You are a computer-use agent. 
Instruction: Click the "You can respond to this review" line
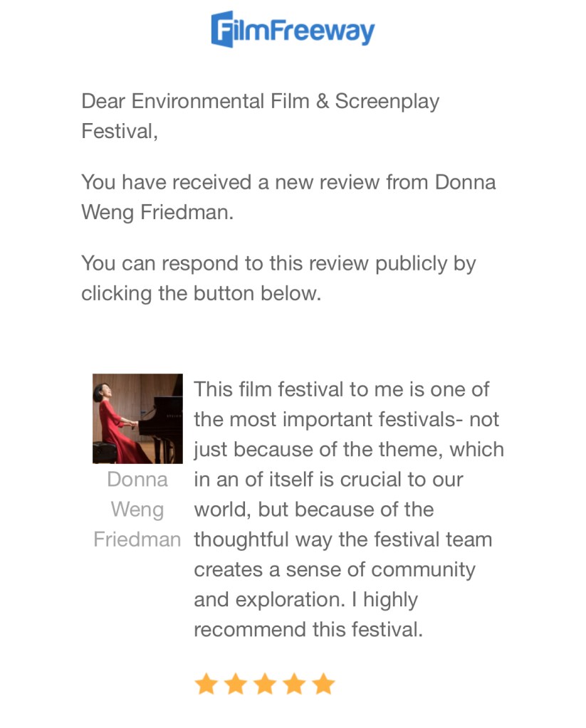278,263
